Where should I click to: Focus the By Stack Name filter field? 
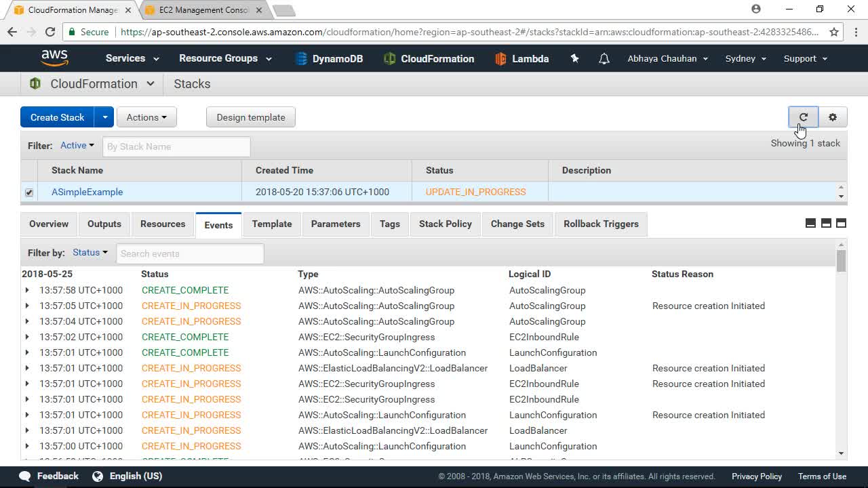pos(176,146)
